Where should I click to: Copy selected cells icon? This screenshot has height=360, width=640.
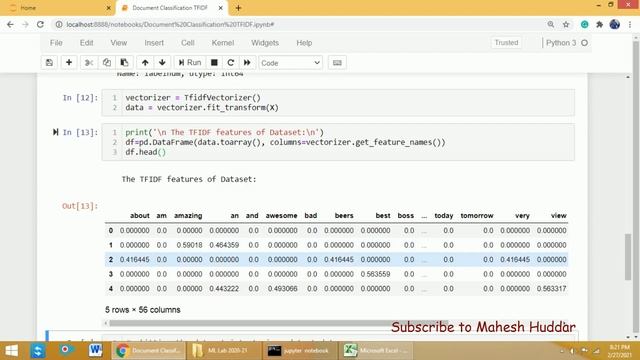(x=107, y=63)
